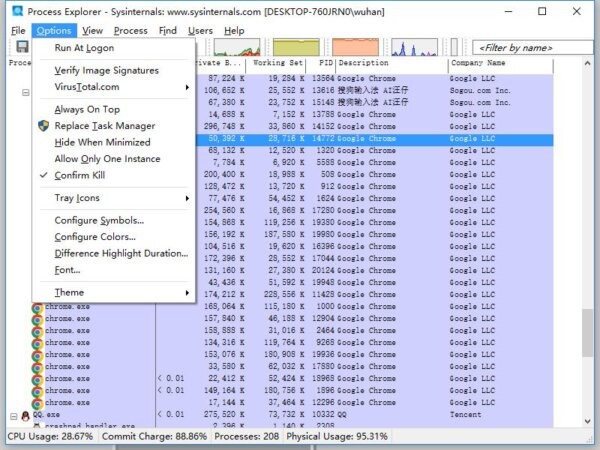Sort by the PID column header
The width and height of the screenshot is (600, 450).
321,63
